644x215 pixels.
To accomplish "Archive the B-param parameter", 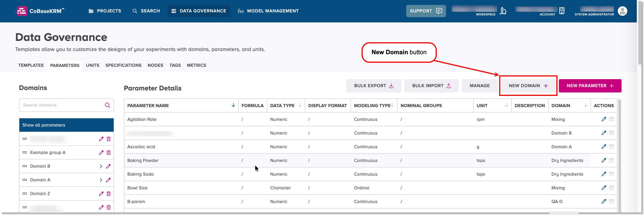I will coord(611,201).
